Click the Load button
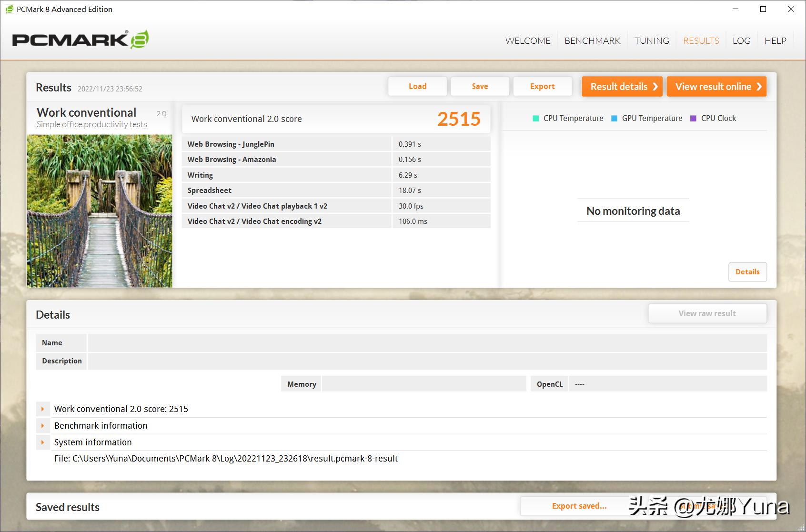Image resolution: width=806 pixels, height=532 pixels. click(417, 86)
